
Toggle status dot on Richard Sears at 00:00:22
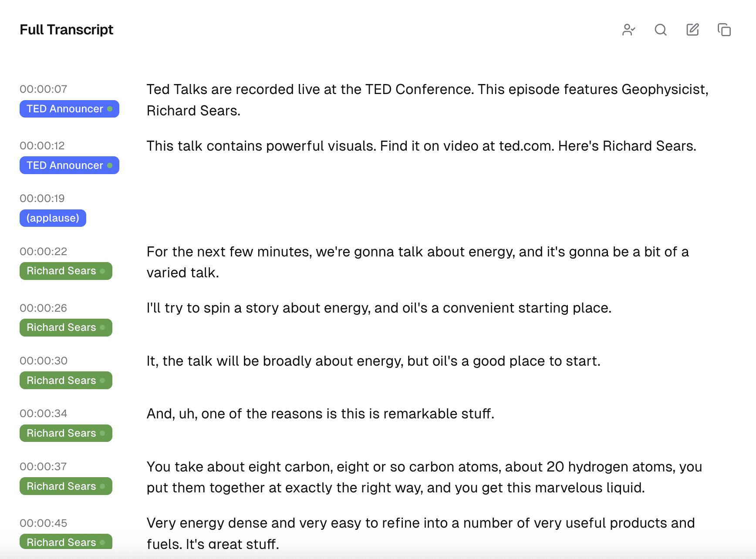coord(102,271)
